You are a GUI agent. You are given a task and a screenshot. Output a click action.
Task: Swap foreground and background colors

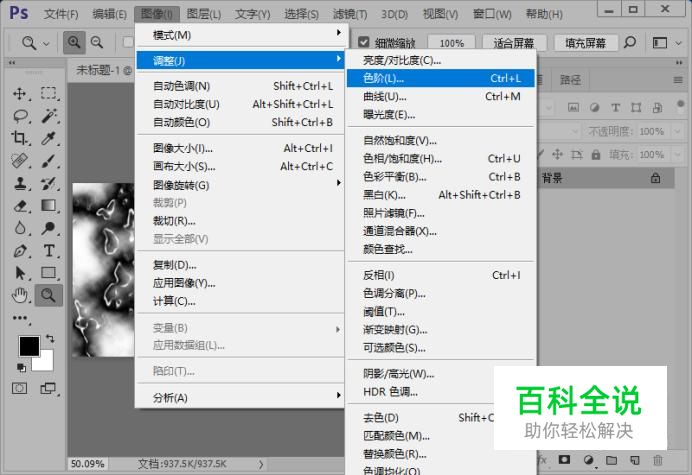click(x=50, y=339)
